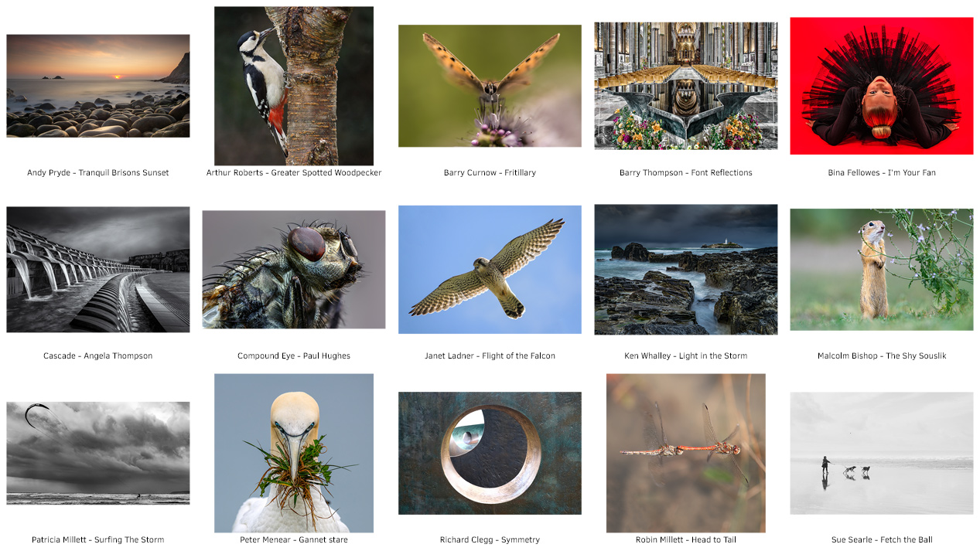The width and height of the screenshot is (980, 551).
Task: Open the Fetch the Ball beach photo
Action: [882, 453]
